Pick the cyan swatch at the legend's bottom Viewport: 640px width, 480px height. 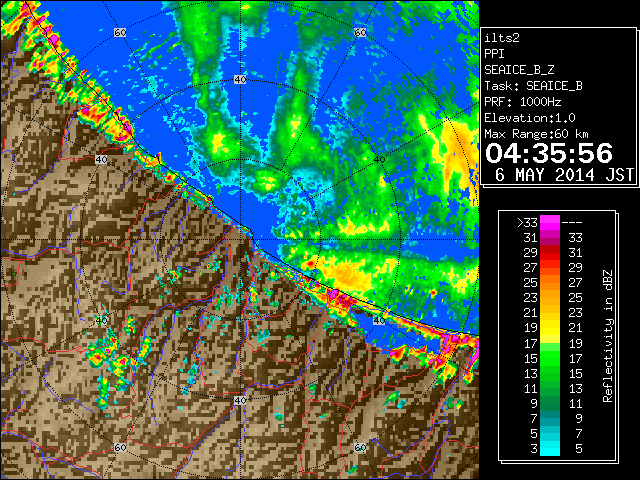[x=550, y=449]
